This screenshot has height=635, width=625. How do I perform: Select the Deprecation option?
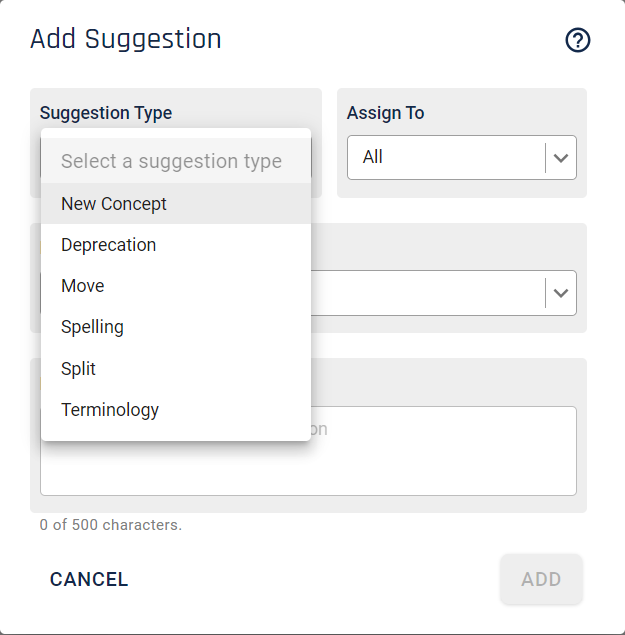(176, 245)
